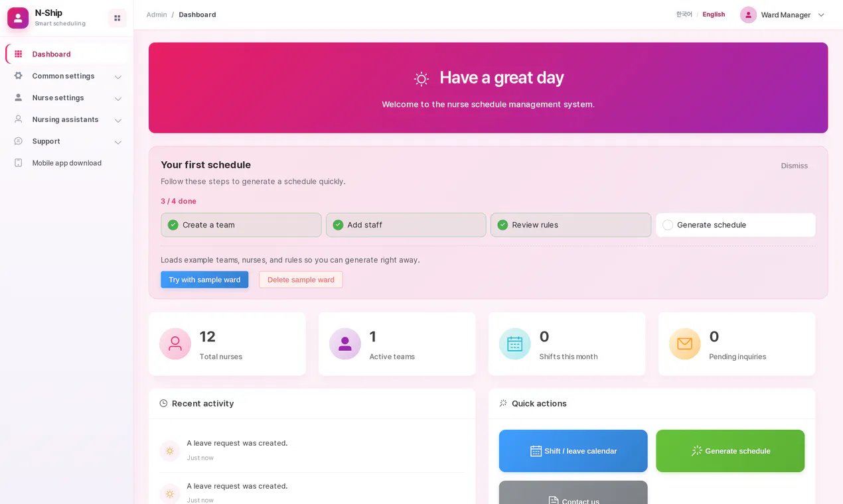Click the Try with sample ward button
This screenshot has height=504, width=843.
(204, 280)
